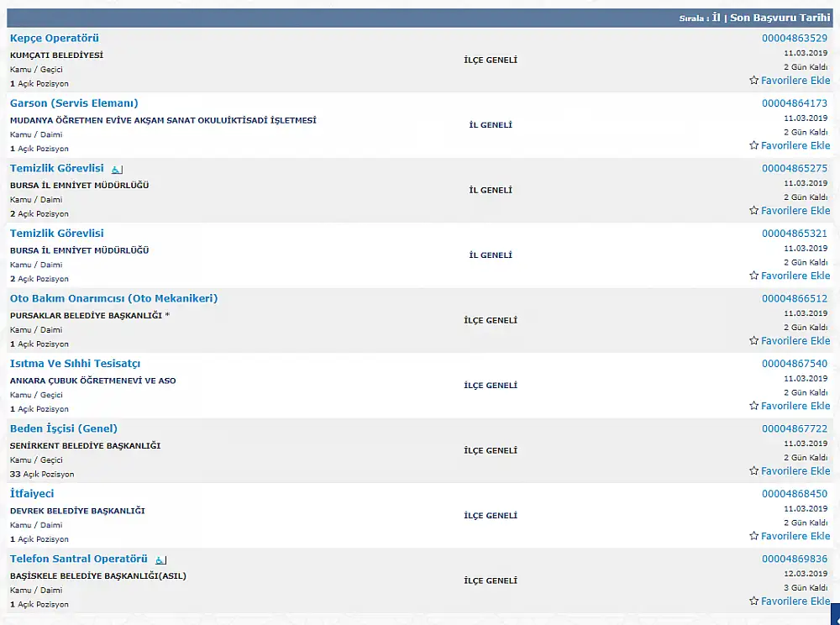Click employer MUDANYA ÖĞRETMEN EVİVE AKŞAM SANAT OKULU
840x625 pixels.
163,120
